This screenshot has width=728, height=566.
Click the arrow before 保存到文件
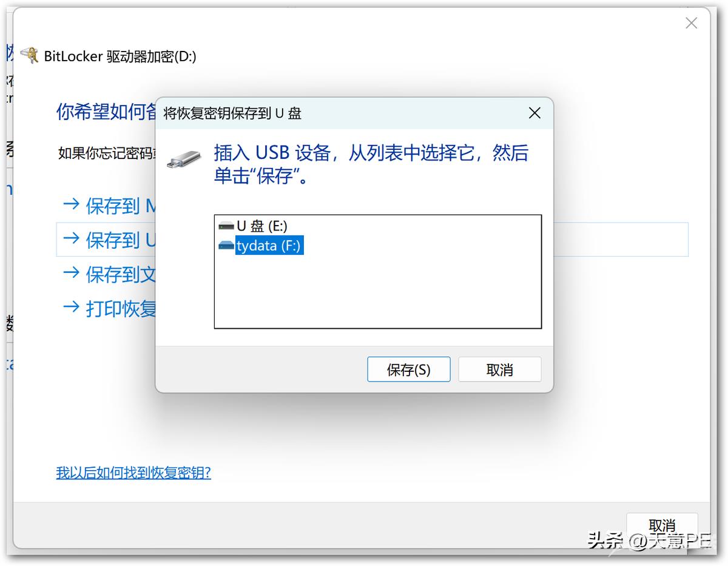(x=72, y=274)
